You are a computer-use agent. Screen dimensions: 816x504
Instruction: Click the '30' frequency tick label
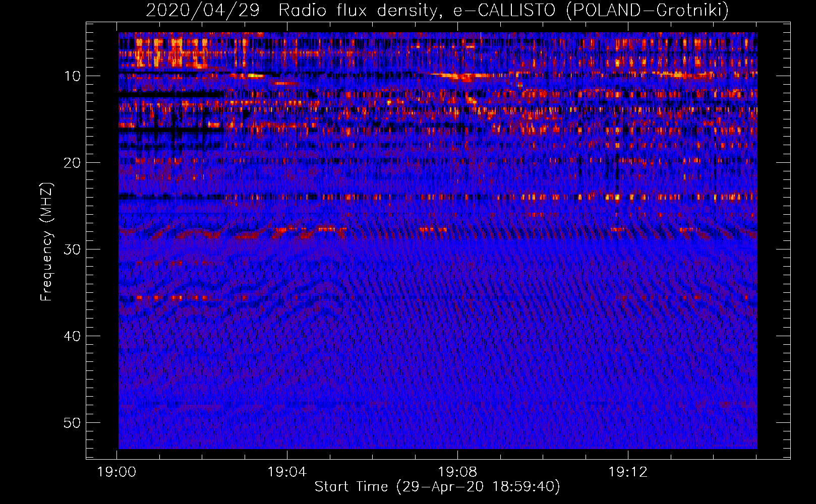click(73, 249)
